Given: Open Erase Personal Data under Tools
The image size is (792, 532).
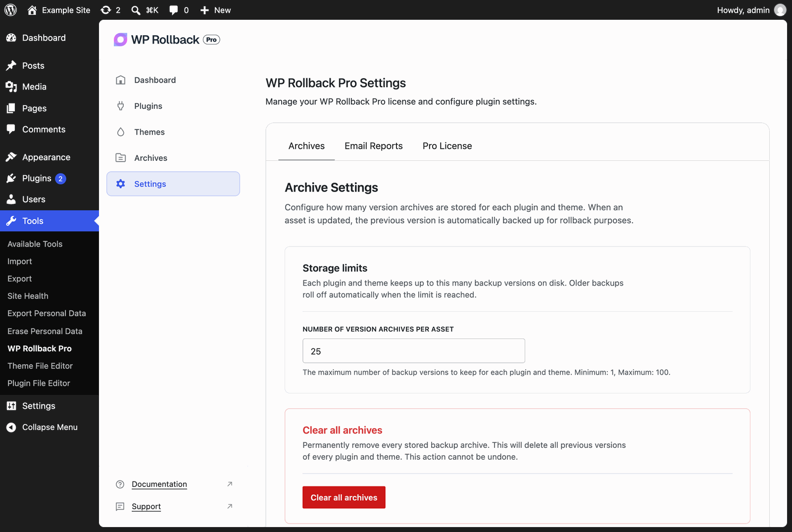Looking at the screenshot, I should (x=45, y=331).
